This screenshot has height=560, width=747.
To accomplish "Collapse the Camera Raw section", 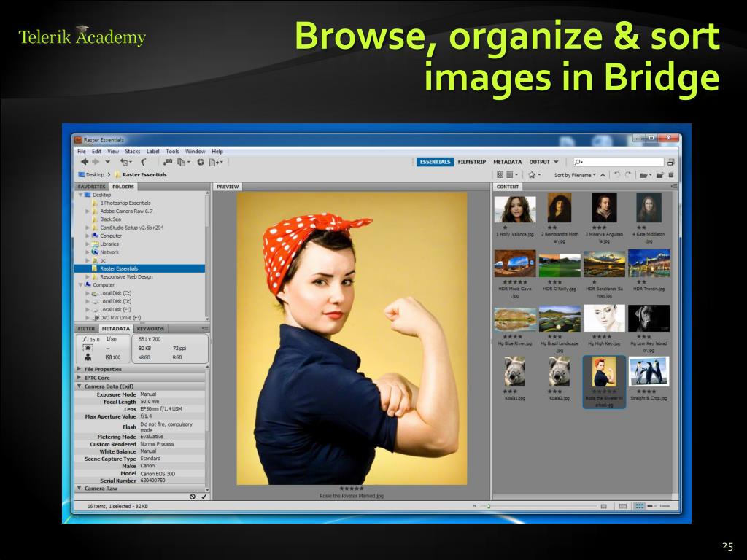I will 79,488.
